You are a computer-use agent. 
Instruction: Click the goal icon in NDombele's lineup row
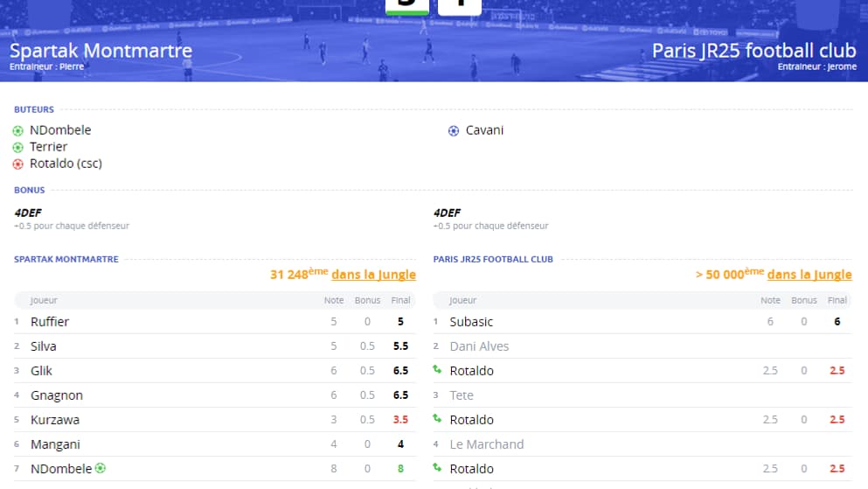pos(101,468)
